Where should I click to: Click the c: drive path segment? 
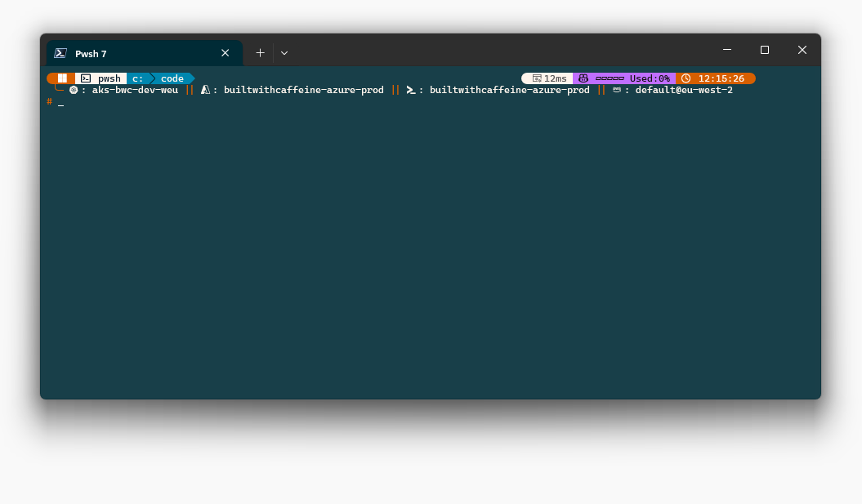pyautogui.click(x=138, y=78)
